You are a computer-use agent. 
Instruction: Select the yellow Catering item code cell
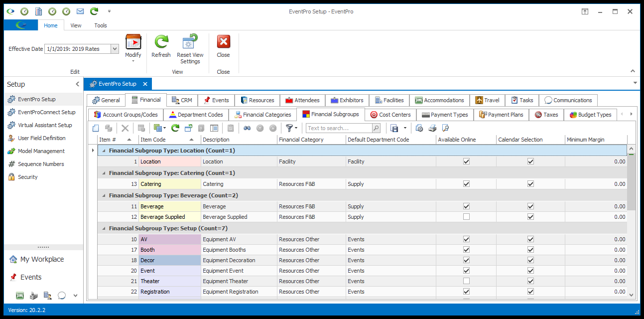(170, 184)
